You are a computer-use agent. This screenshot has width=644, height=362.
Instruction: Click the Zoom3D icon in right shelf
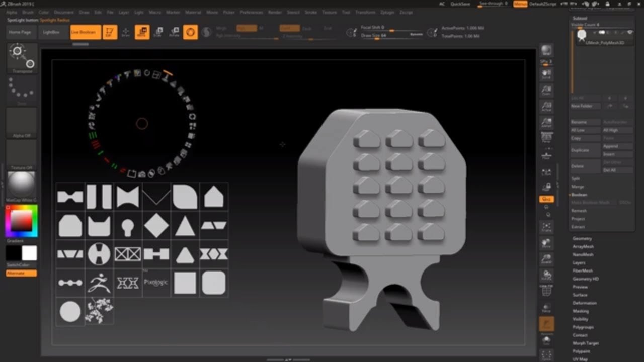546,259
